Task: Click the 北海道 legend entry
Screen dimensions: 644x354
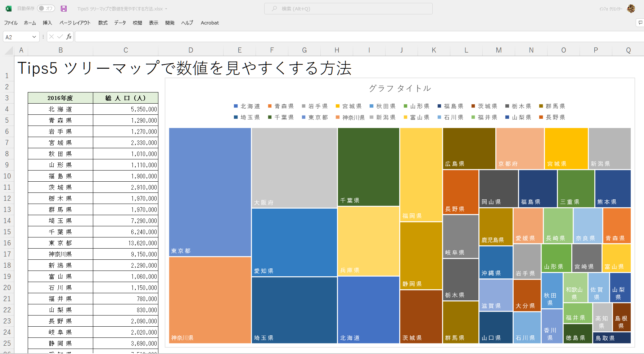Action: [247, 106]
